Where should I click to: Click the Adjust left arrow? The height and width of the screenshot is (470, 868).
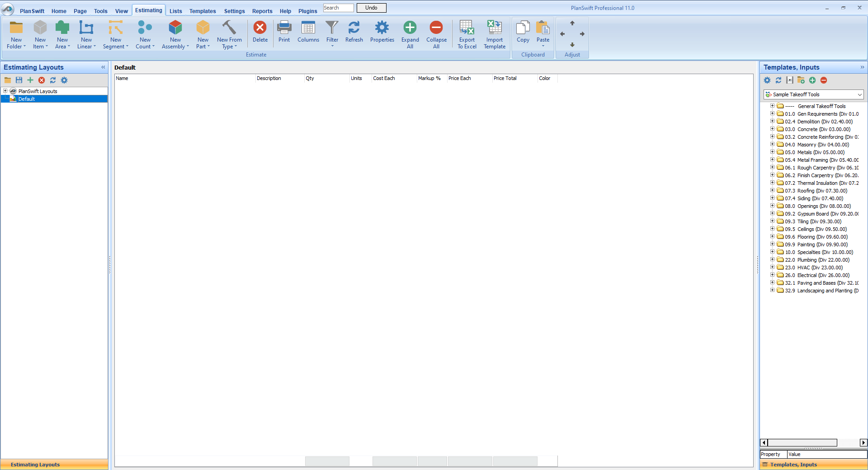point(562,34)
